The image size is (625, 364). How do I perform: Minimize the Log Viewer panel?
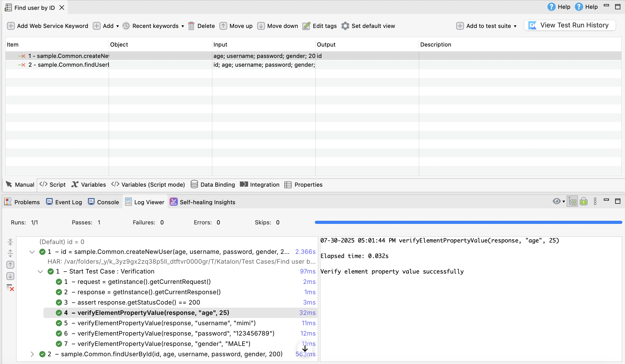click(x=606, y=200)
